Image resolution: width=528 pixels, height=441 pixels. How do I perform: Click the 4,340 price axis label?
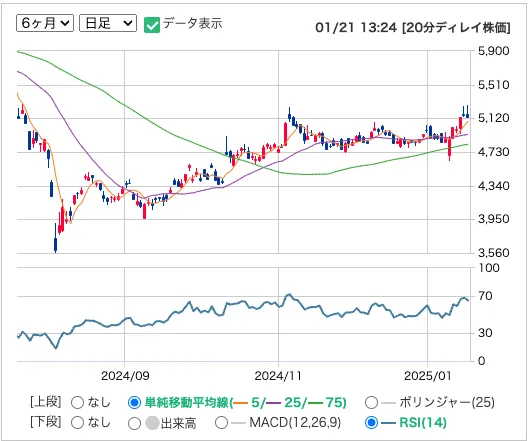tap(493, 185)
